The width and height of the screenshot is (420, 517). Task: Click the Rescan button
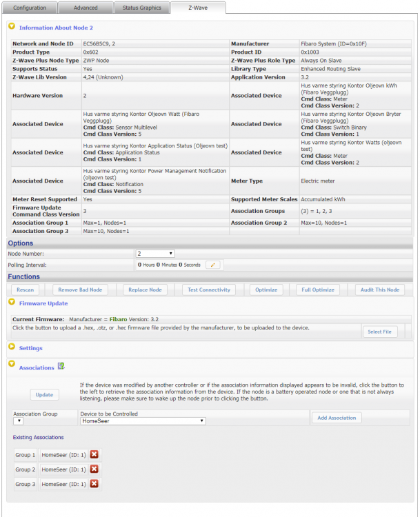(x=26, y=290)
